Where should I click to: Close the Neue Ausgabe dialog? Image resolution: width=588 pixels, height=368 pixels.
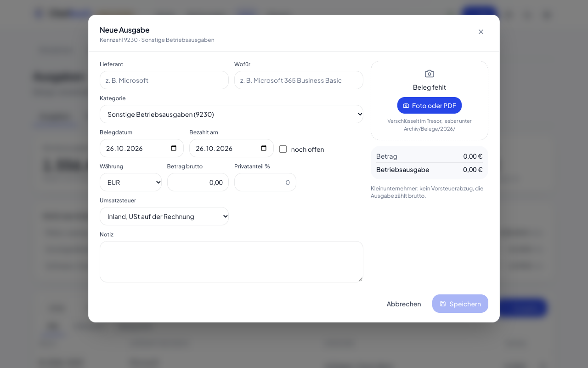(x=481, y=32)
